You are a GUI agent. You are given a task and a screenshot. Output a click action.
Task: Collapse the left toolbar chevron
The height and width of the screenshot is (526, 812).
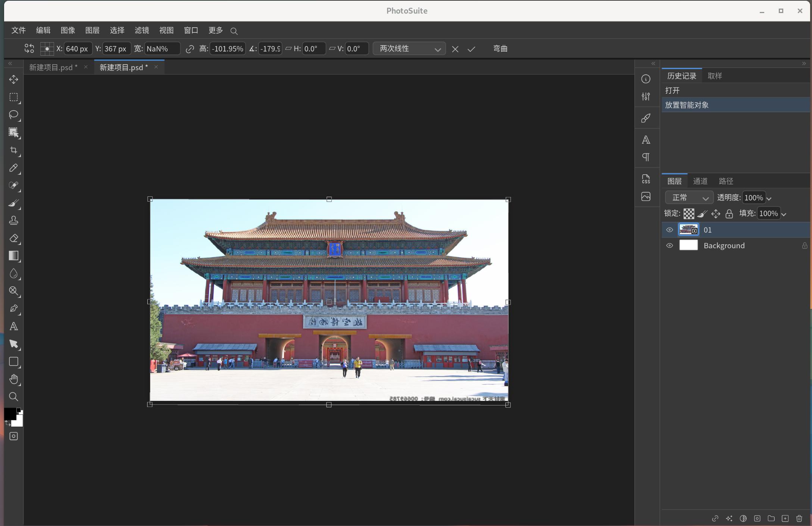[x=10, y=63]
